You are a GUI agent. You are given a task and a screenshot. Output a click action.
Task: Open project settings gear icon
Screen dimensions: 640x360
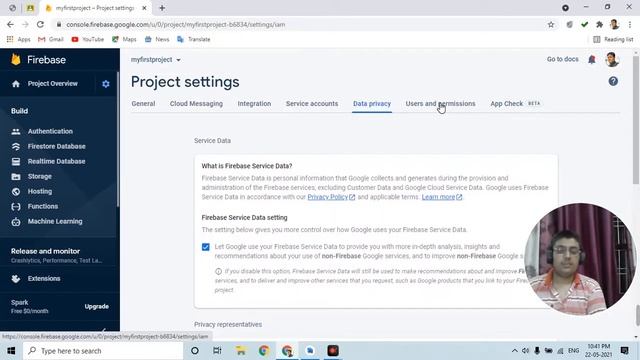[x=106, y=84]
